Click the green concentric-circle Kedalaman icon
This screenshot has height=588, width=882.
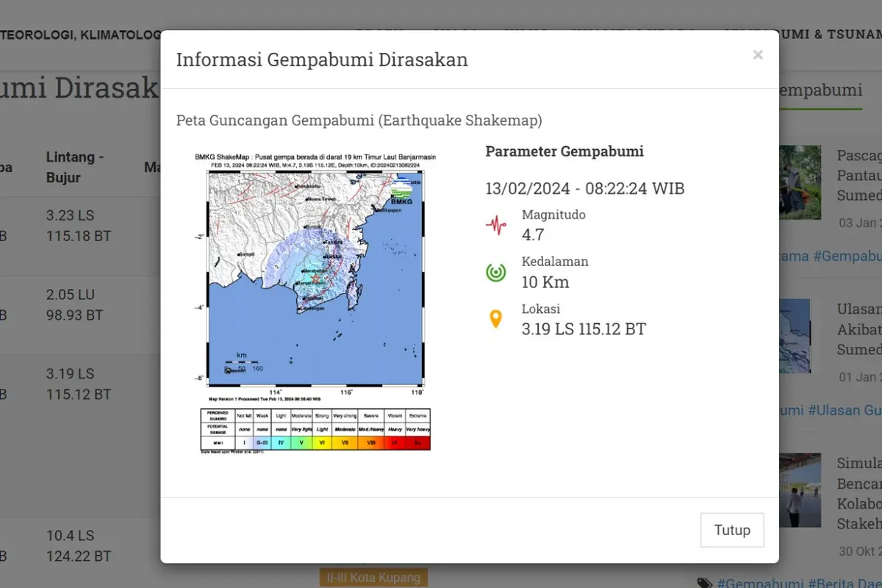pyautogui.click(x=496, y=272)
